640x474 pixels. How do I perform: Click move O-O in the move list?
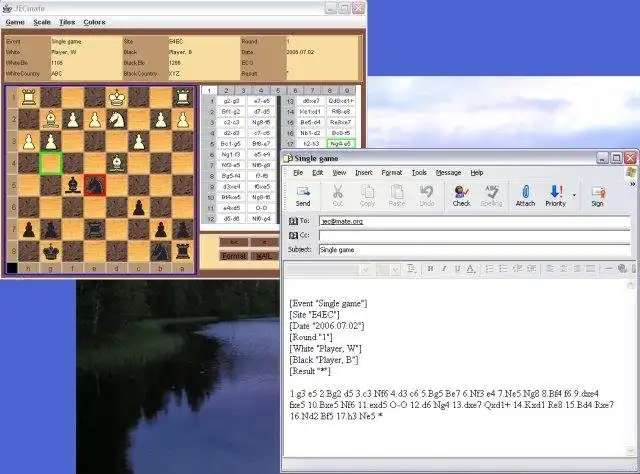261,208
